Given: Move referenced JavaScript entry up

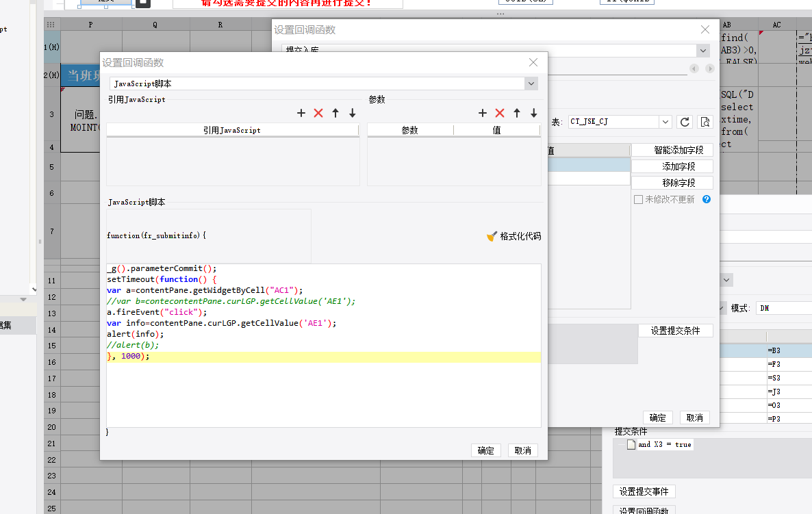Looking at the screenshot, I should click(335, 113).
